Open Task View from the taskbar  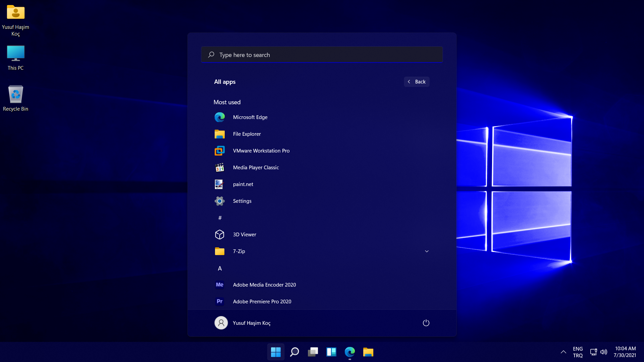click(x=313, y=352)
